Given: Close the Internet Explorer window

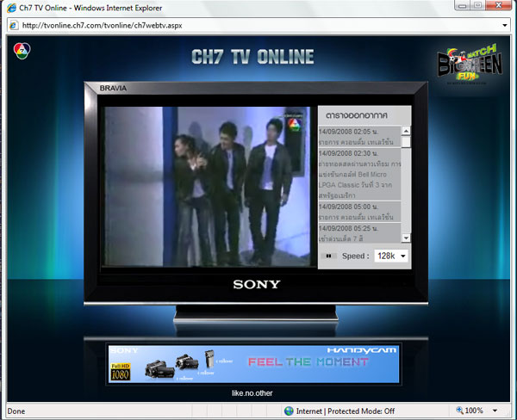Looking at the screenshot, I should [499, 5].
